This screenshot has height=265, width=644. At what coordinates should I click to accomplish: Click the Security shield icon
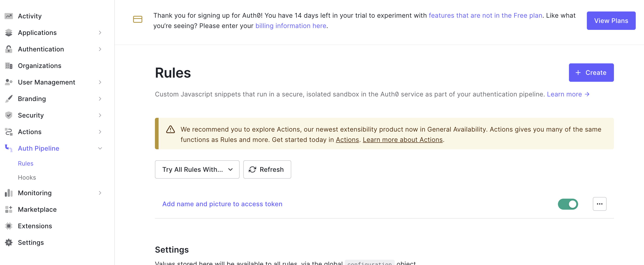tap(9, 115)
